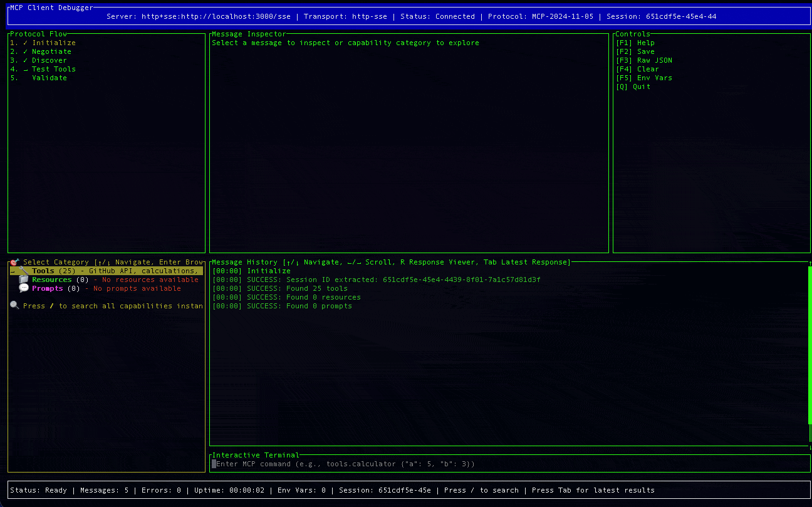This screenshot has height=507, width=812.
Task: Select the Discover protocol step
Action: pyautogui.click(x=38, y=60)
